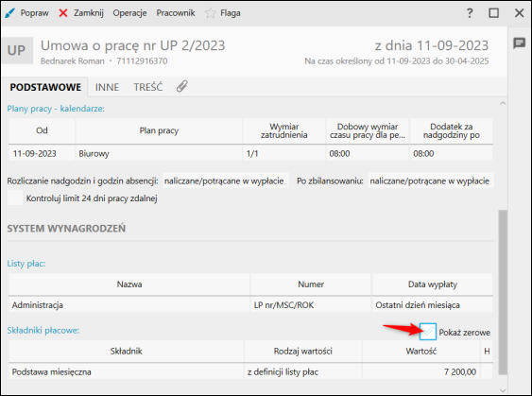
Task: Open the Po zbilansowaniu dropdown
Action: 431,181
